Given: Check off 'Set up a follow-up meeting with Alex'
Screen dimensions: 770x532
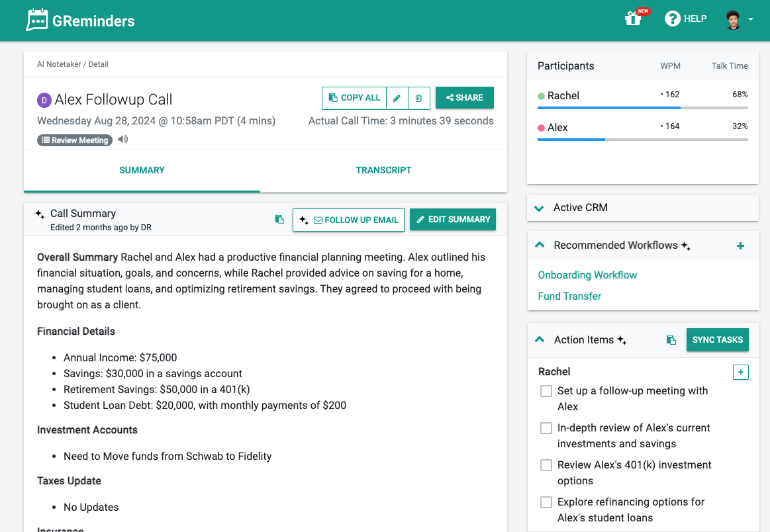Looking at the screenshot, I should click(546, 391).
